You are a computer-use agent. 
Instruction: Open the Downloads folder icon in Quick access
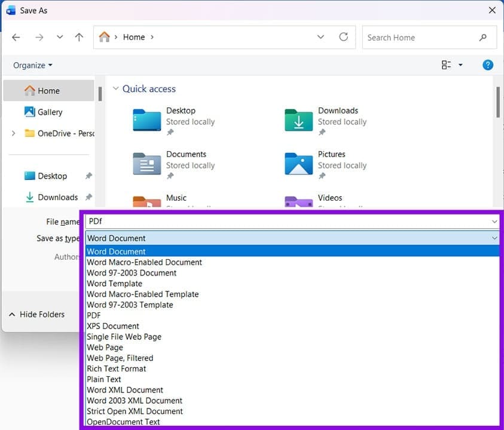pos(298,120)
